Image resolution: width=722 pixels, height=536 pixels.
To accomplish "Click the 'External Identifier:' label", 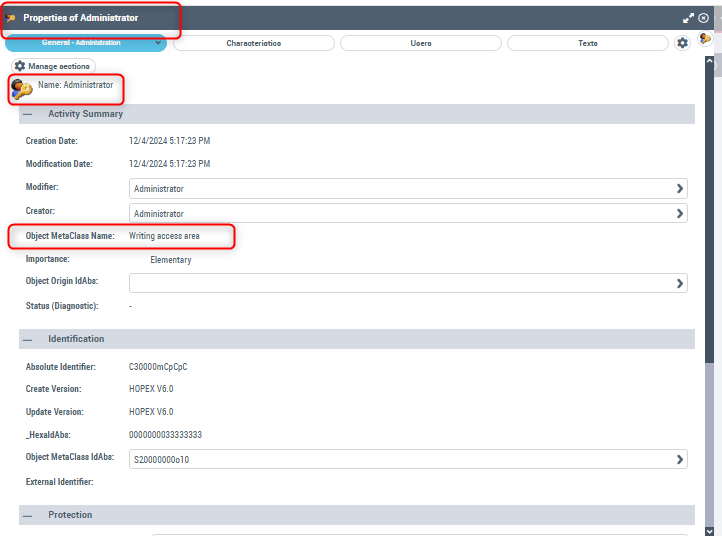I will click(x=59, y=482).
